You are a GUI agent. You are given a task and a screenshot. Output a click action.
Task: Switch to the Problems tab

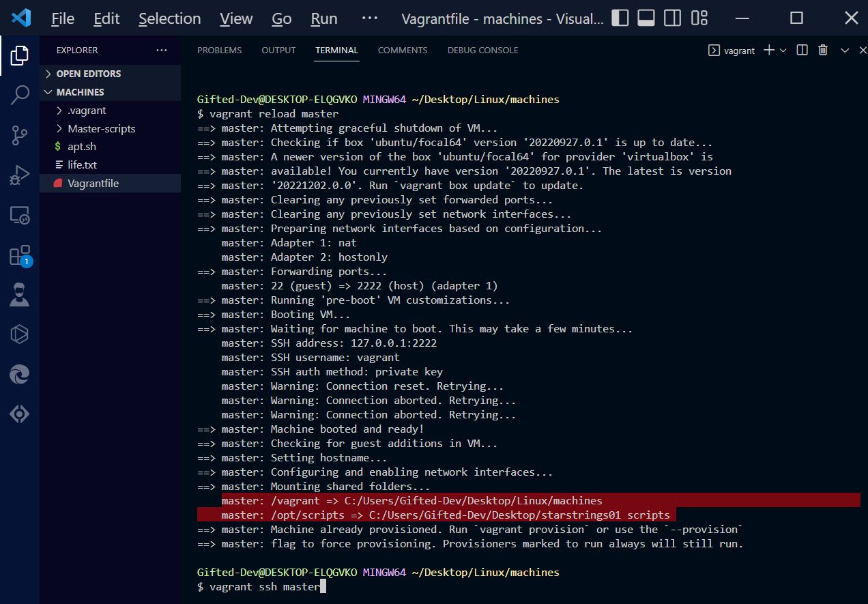point(220,51)
